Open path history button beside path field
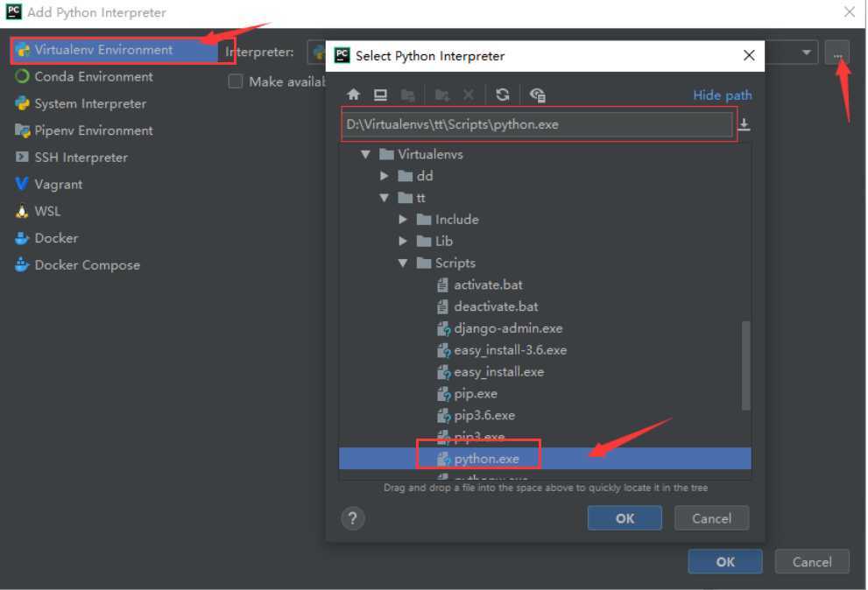Image resolution: width=868 pixels, height=590 pixels. coord(745,124)
